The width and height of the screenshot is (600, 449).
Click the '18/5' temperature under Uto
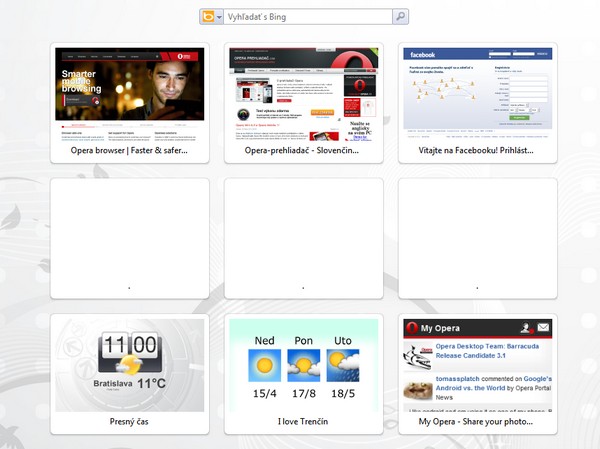click(343, 393)
